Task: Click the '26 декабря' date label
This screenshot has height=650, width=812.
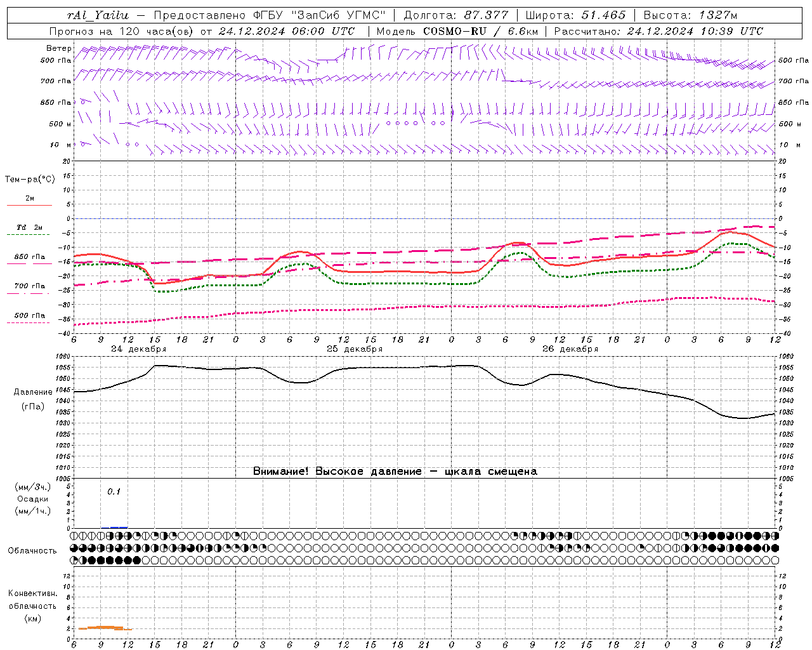Action: 570,349
